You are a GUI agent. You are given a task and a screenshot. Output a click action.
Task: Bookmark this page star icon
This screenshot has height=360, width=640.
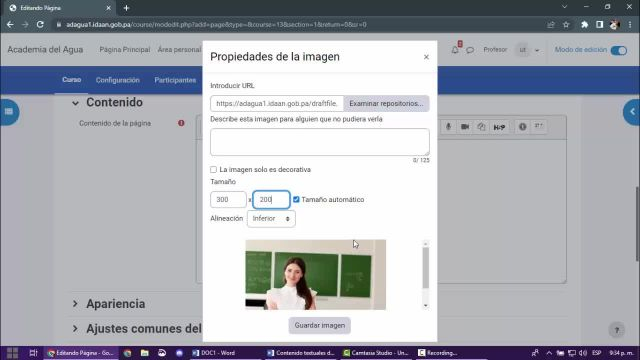point(566,24)
